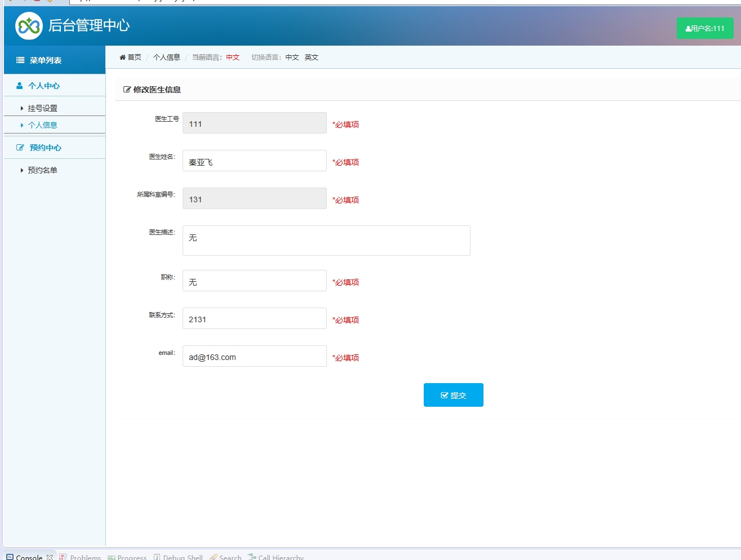This screenshot has height=560, width=741.
Task: Click the 联系方式 field label
Action: tap(162, 315)
